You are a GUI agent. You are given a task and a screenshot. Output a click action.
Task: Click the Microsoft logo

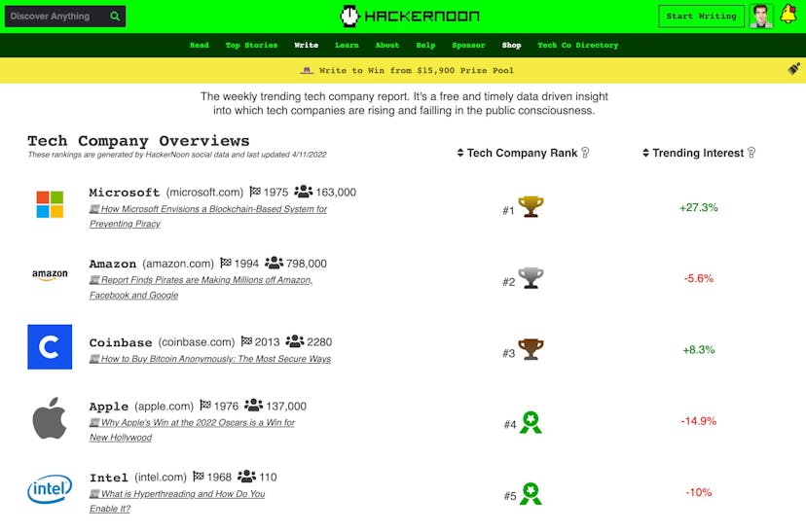pos(50,204)
